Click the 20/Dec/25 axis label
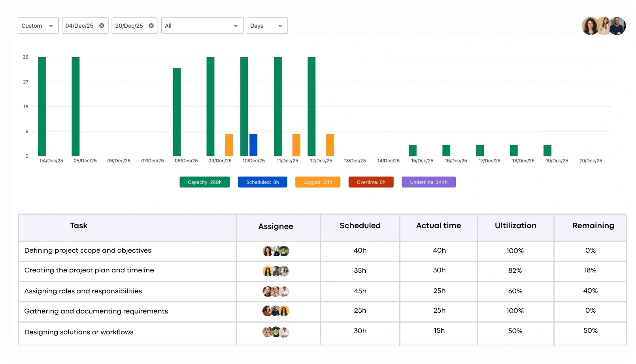 tap(591, 161)
